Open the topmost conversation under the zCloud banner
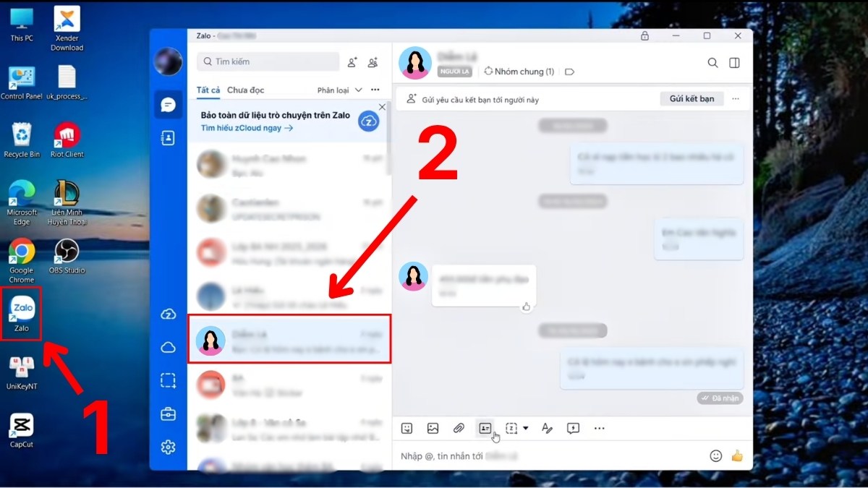Viewport: 868px width, 488px height. click(289, 164)
